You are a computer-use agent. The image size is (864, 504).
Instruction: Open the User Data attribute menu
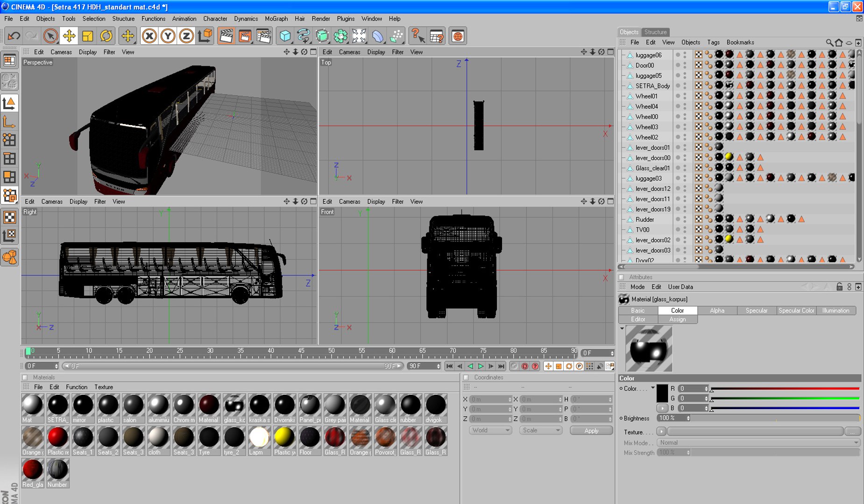click(680, 287)
